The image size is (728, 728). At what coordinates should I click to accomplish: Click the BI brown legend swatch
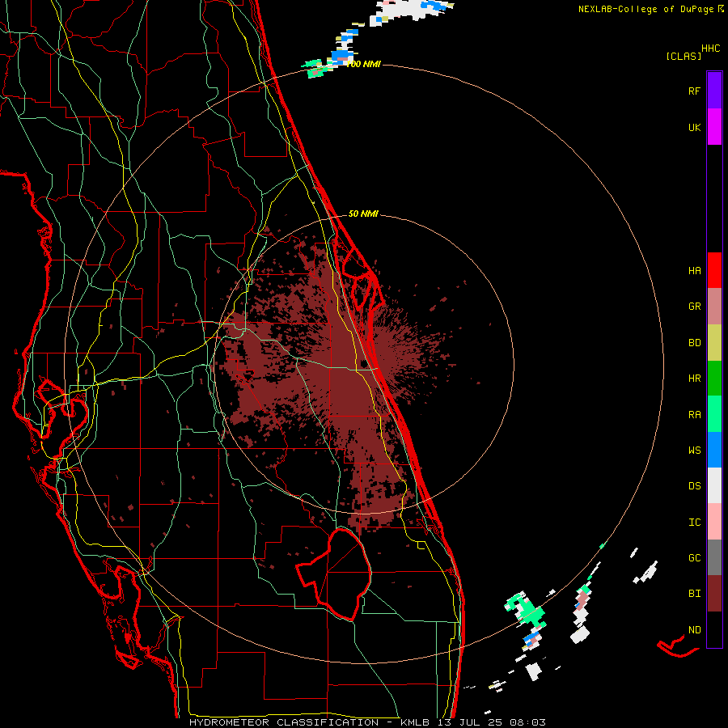[x=714, y=594]
